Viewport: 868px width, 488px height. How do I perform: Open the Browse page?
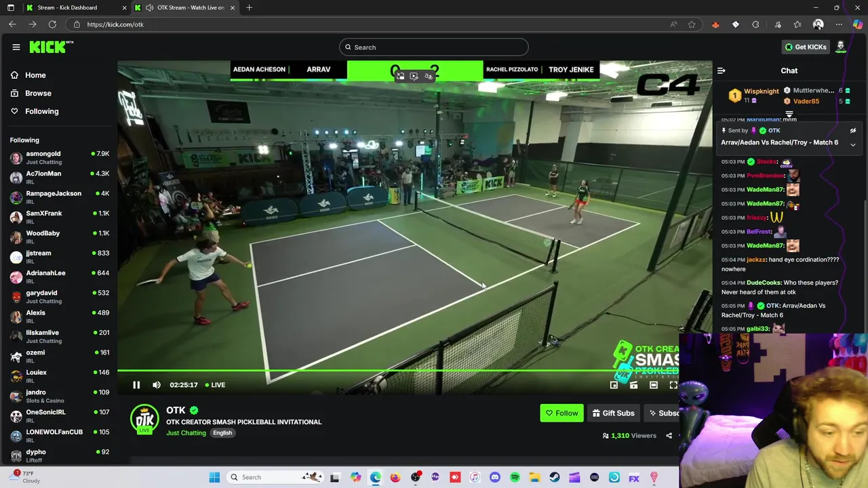point(38,94)
